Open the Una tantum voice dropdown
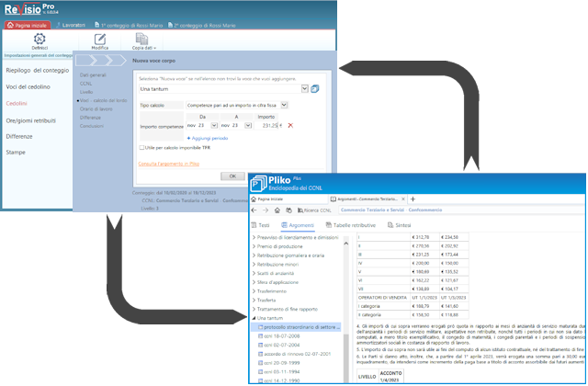The height and width of the screenshot is (386, 588). [x=304, y=89]
